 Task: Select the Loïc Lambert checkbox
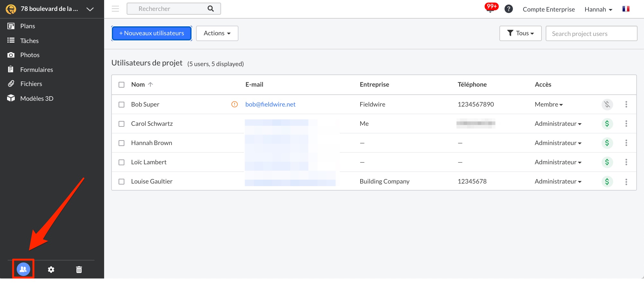121,162
